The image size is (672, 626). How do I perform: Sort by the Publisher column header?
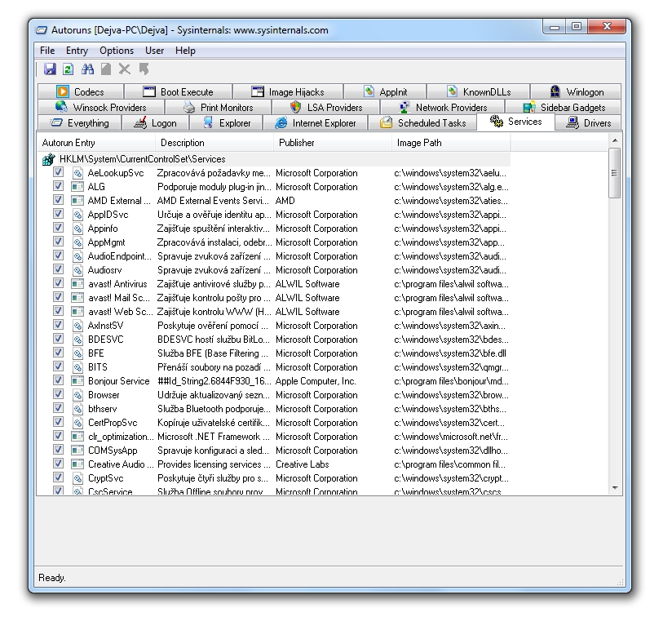[x=333, y=143]
